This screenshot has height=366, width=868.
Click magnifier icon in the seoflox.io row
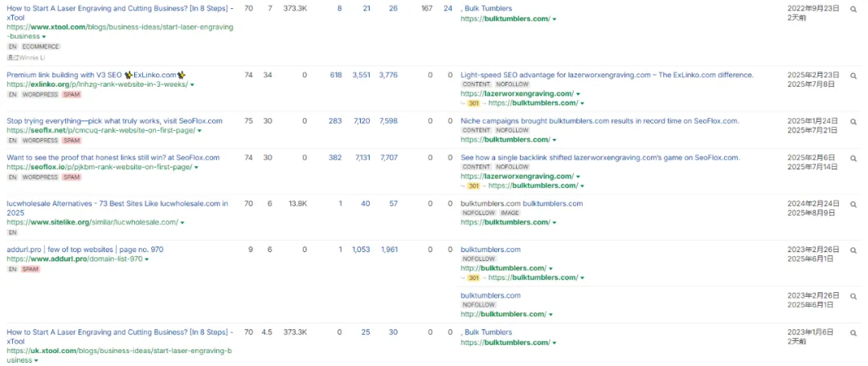click(x=854, y=158)
